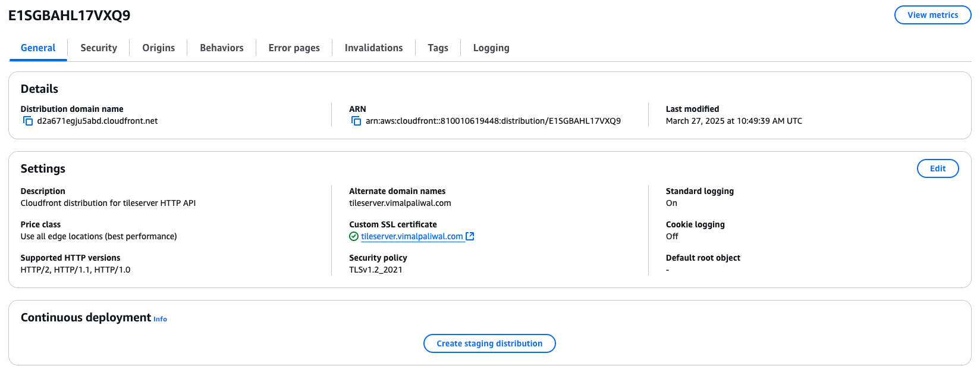980x369 pixels.
Task: Open the Continuous deployment Info link
Action: [161, 319]
